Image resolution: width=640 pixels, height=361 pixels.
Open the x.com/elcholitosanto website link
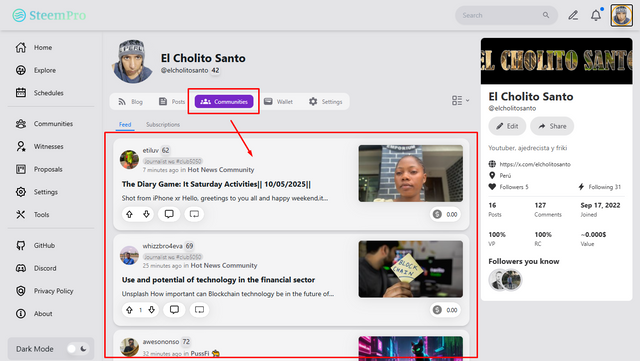point(535,164)
